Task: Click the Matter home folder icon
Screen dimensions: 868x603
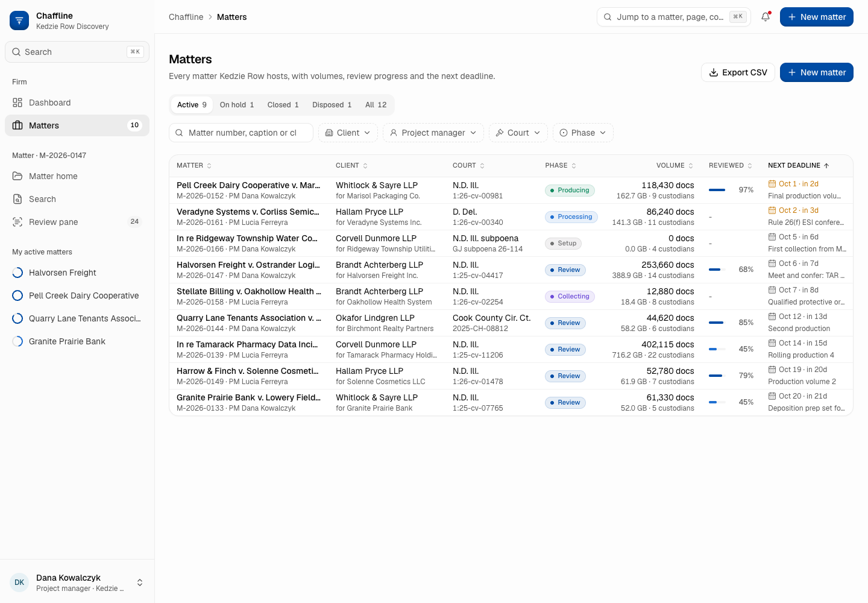Action: coord(17,176)
